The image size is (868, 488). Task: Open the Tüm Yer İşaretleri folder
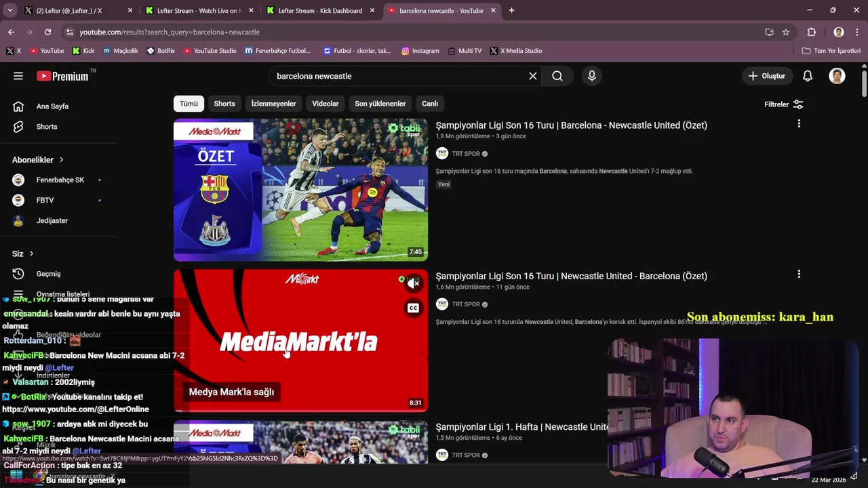(x=831, y=51)
